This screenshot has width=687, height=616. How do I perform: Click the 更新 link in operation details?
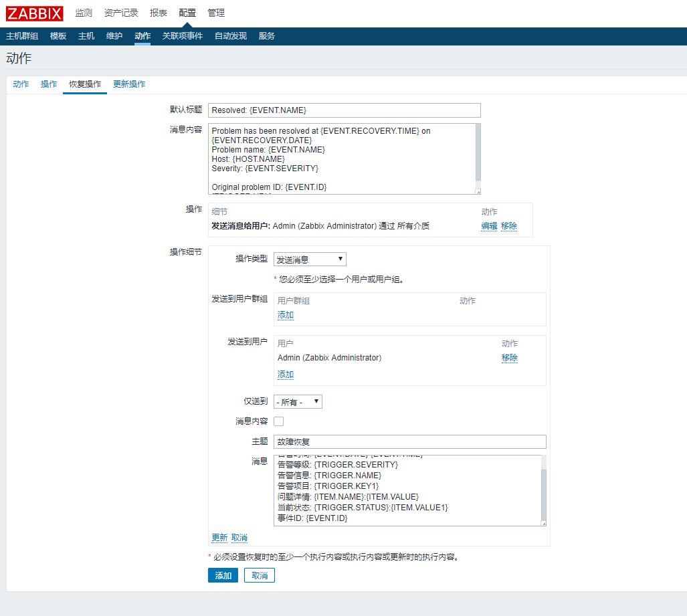[x=219, y=538]
